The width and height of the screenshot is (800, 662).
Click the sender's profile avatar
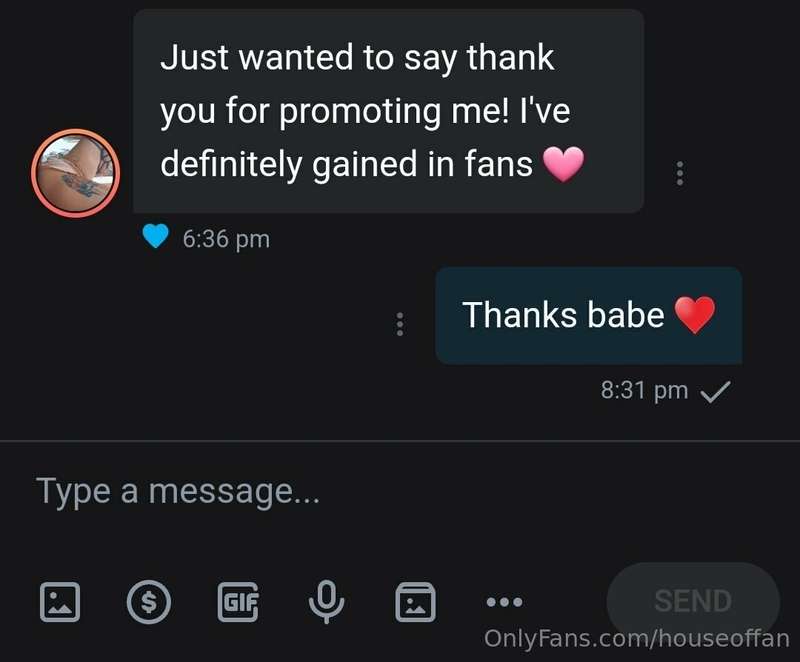pos(76,173)
